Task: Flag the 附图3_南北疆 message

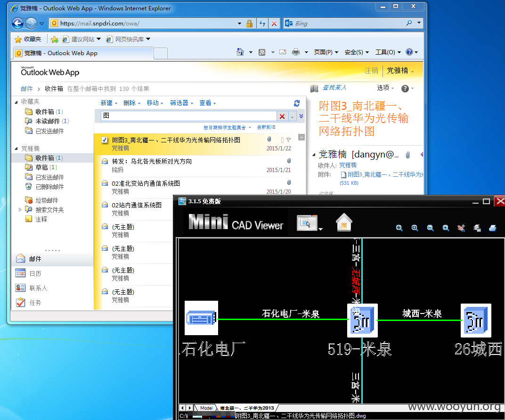Action: pos(289,140)
